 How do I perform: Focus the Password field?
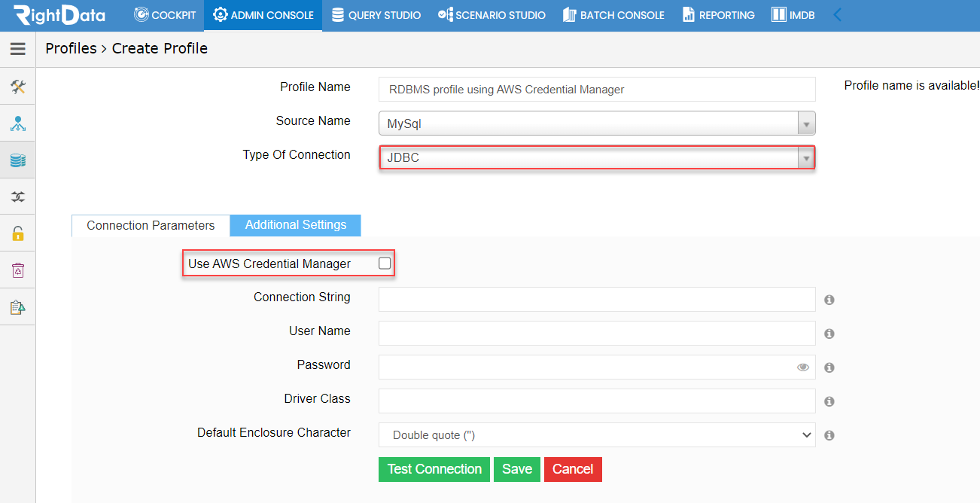(x=597, y=367)
